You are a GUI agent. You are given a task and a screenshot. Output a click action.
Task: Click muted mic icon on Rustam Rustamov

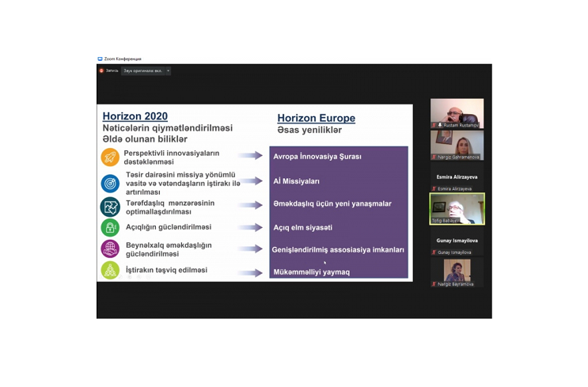pos(434,125)
